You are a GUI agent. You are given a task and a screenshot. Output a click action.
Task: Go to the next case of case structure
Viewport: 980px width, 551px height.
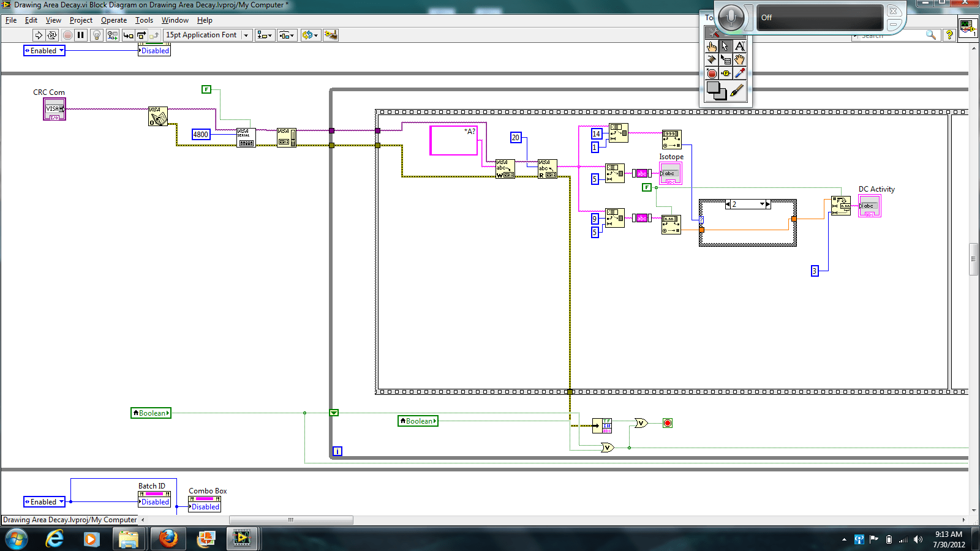click(x=768, y=204)
